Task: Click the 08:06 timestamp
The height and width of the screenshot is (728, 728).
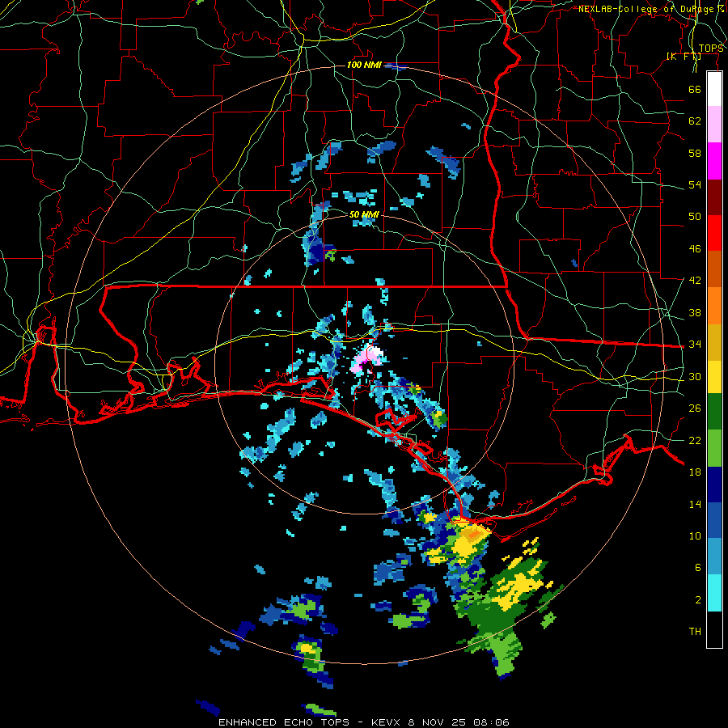Action: [x=491, y=722]
